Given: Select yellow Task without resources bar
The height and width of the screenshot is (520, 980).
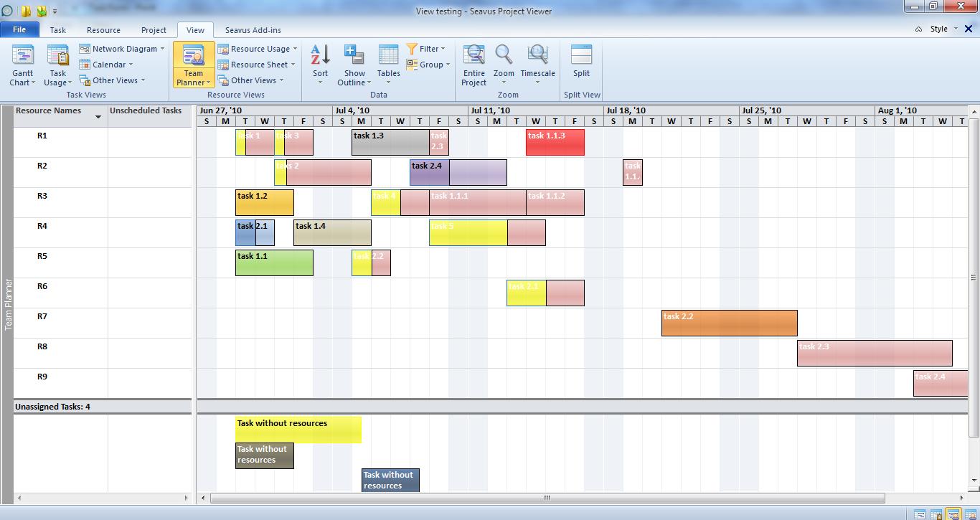Looking at the screenshot, I should (x=298, y=430).
